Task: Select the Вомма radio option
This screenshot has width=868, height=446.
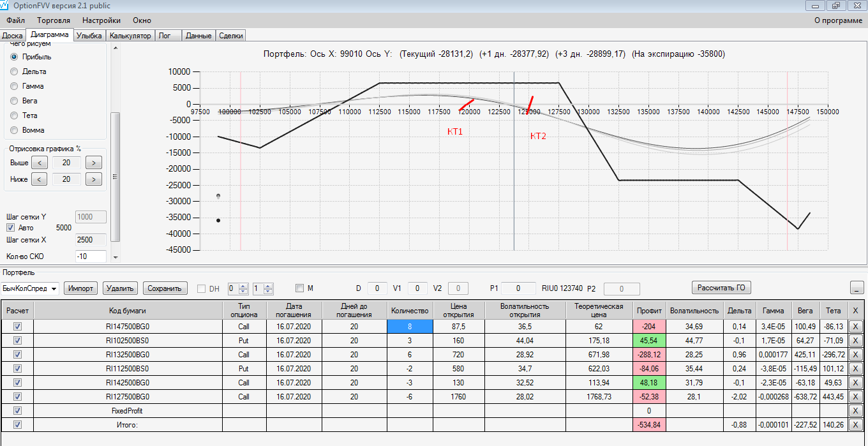Action: point(14,130)
